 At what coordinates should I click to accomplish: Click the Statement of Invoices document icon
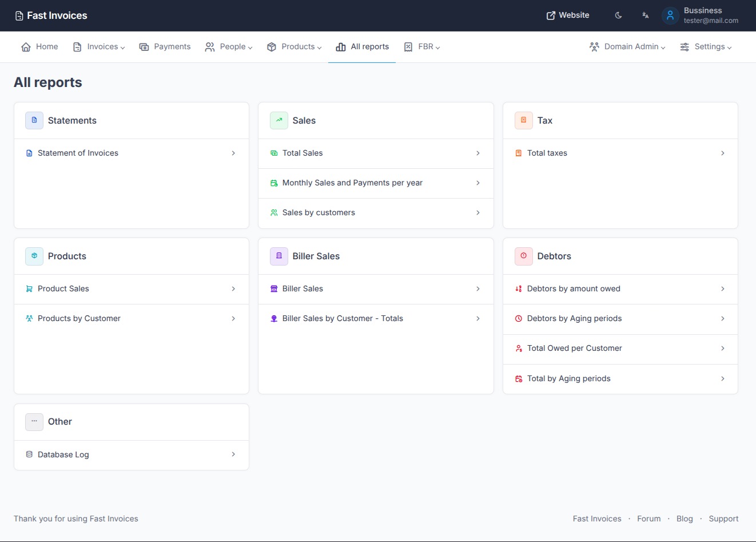point(29,153)
